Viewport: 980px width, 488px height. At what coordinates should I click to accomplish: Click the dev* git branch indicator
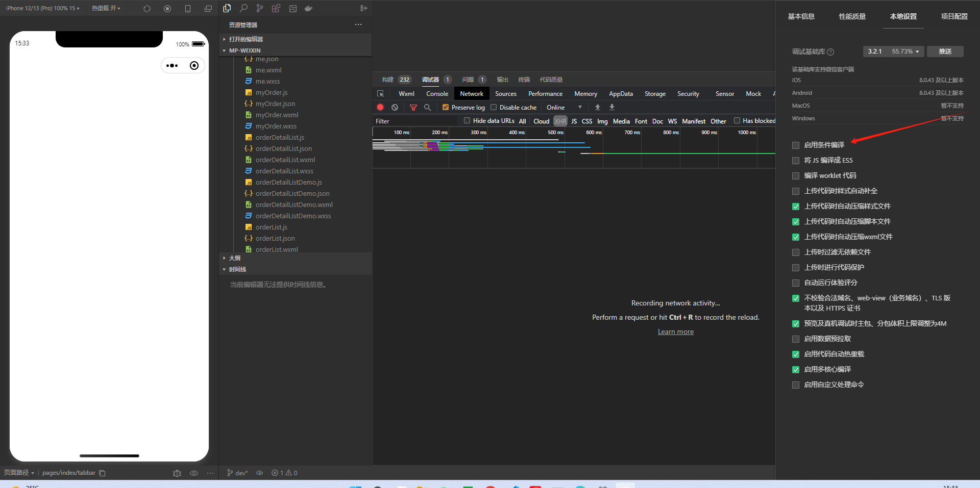pyautogui.click(x=237, y=473)
